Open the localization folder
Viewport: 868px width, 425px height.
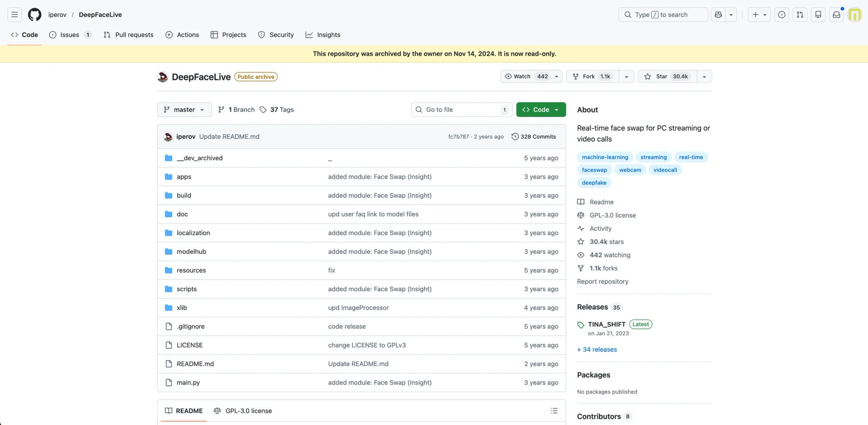(x=193, y=233)
